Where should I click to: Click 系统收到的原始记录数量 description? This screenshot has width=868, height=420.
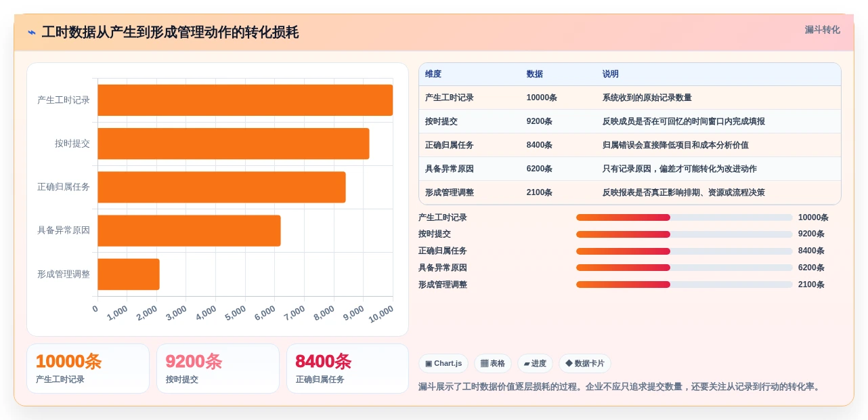pyautogui.click(x=647, y=98)
